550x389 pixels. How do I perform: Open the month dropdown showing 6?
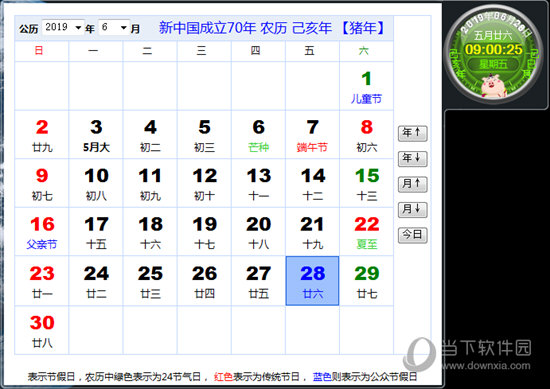[114, 27]
